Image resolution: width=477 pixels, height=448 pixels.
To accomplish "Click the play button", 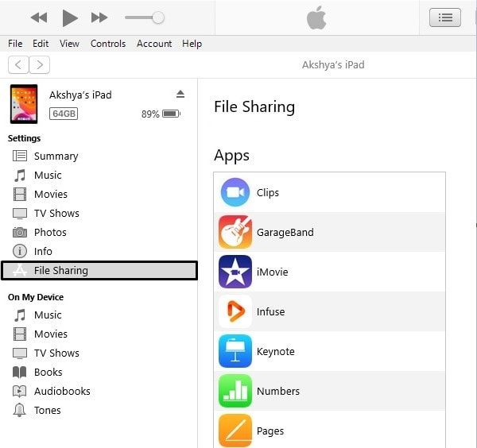I will (70, 18).
